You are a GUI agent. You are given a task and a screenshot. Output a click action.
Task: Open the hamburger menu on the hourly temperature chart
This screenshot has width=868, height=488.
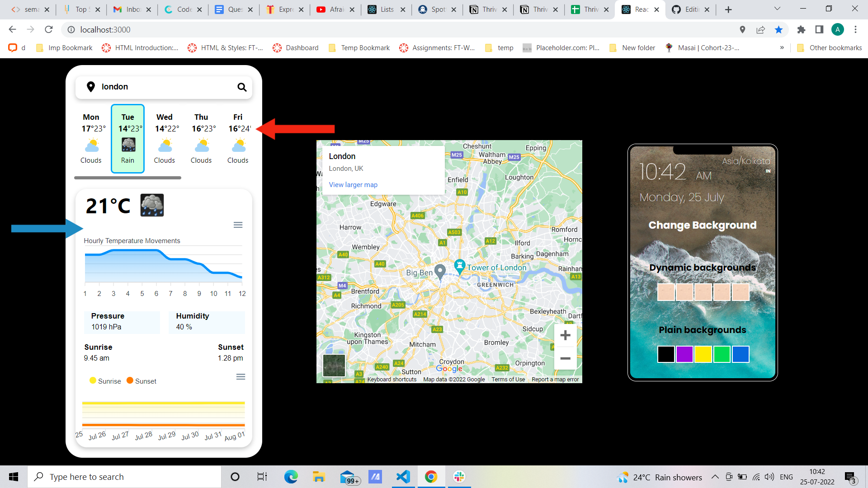coord(238,225)
